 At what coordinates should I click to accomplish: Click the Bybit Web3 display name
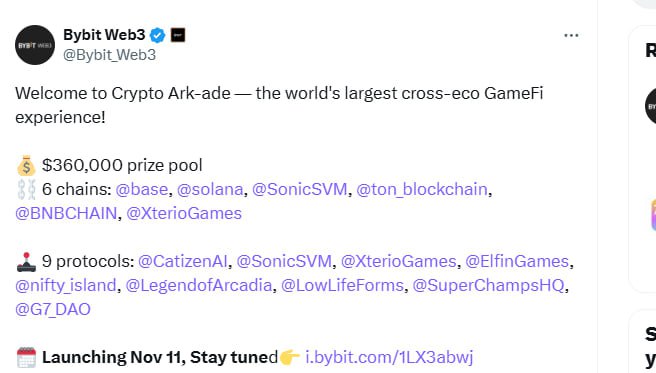point(104,35)
